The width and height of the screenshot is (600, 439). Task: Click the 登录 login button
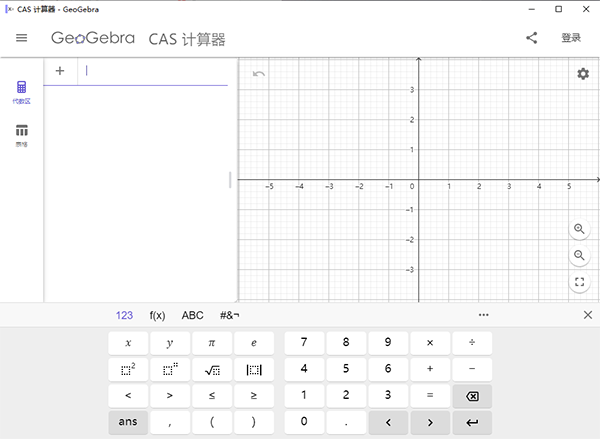coord(571,38)
